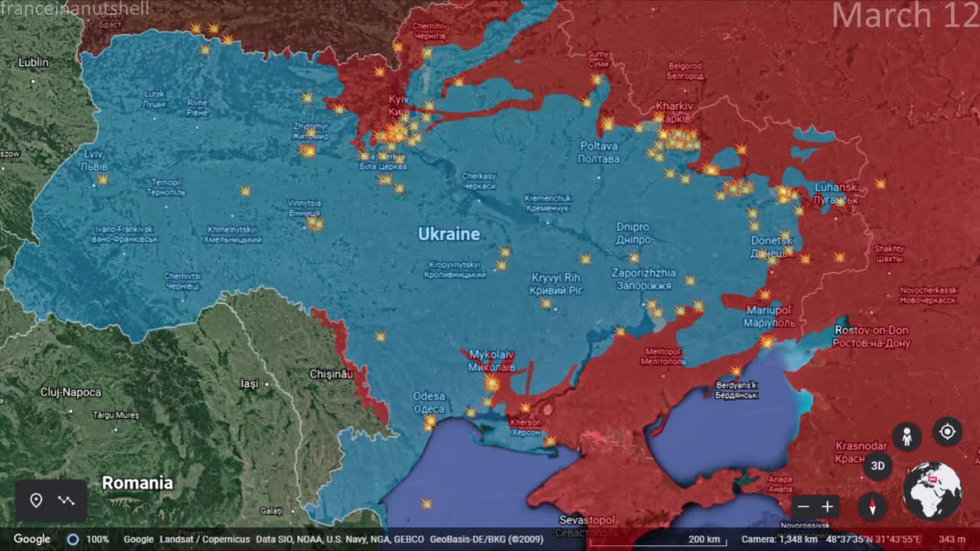The image size is (980, 551).
Task: Click the Cluj-Napoca city label
Action: click(x=70, y=393)
